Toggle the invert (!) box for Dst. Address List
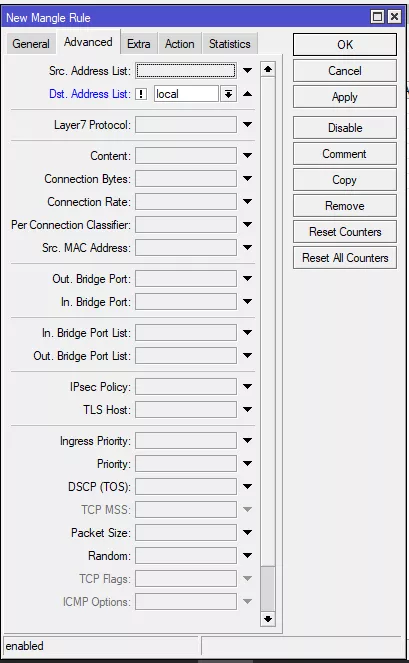 tap(141, 94)
